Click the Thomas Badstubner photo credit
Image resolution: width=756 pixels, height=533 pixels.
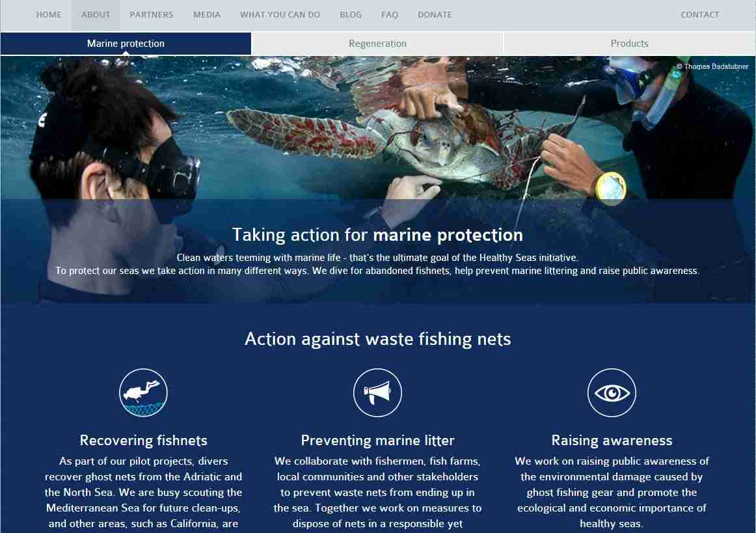[712, 66]
